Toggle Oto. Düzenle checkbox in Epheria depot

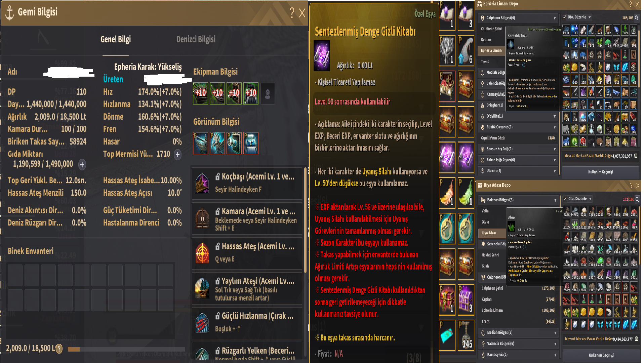tap(564, 17)
